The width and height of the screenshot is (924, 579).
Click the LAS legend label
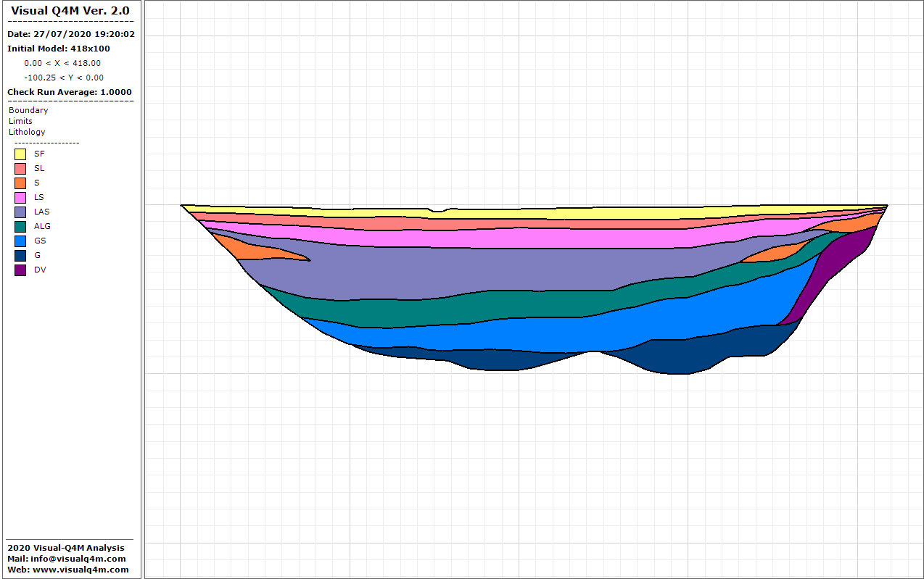tap(42, 212)
